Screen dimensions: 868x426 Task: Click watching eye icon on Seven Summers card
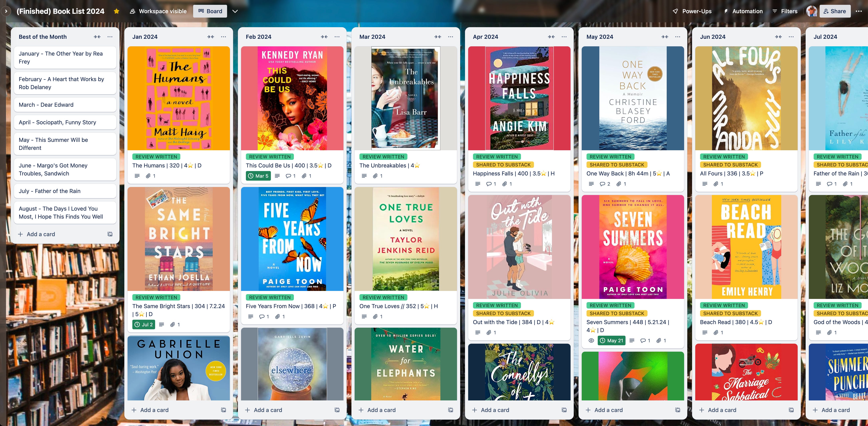(591, 340)
